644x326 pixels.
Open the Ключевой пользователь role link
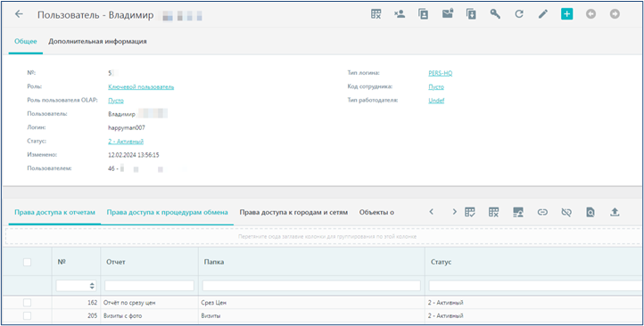click(x=141, y=87)
